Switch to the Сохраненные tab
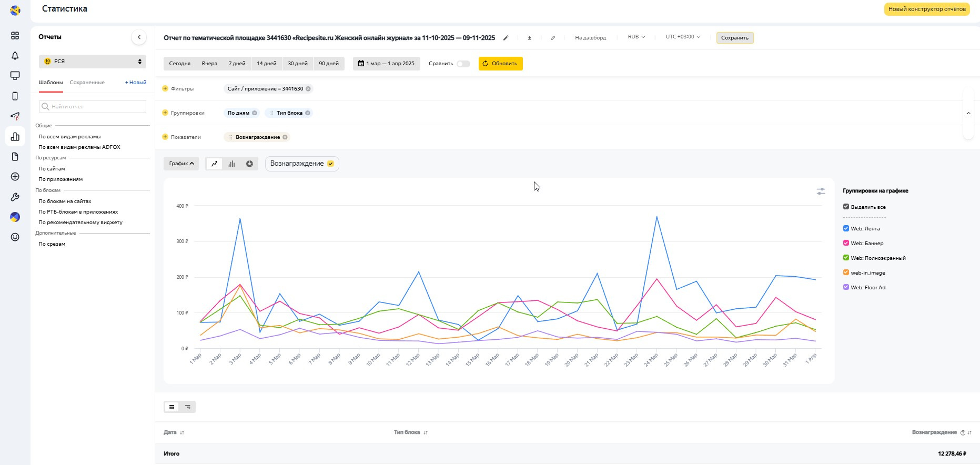980x465 pixels. pyautogui.click(x=87, y=83)
